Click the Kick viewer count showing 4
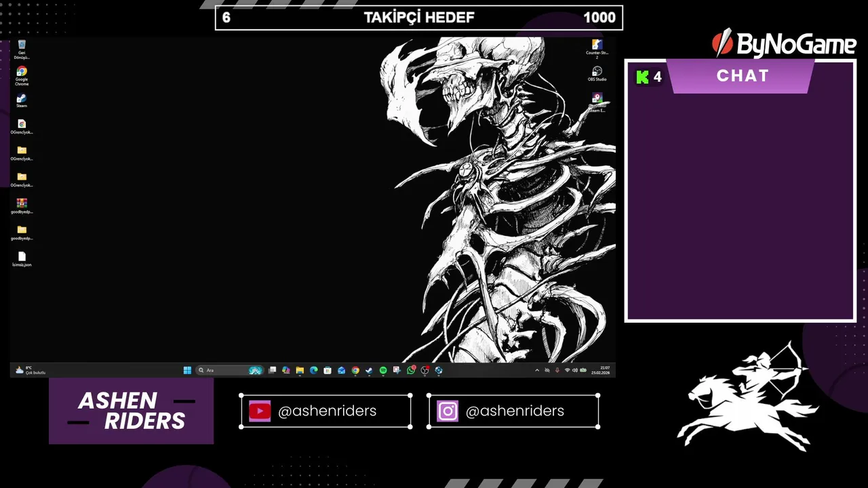The height and width of the screenshot is (488, 868). pos(649,77)
